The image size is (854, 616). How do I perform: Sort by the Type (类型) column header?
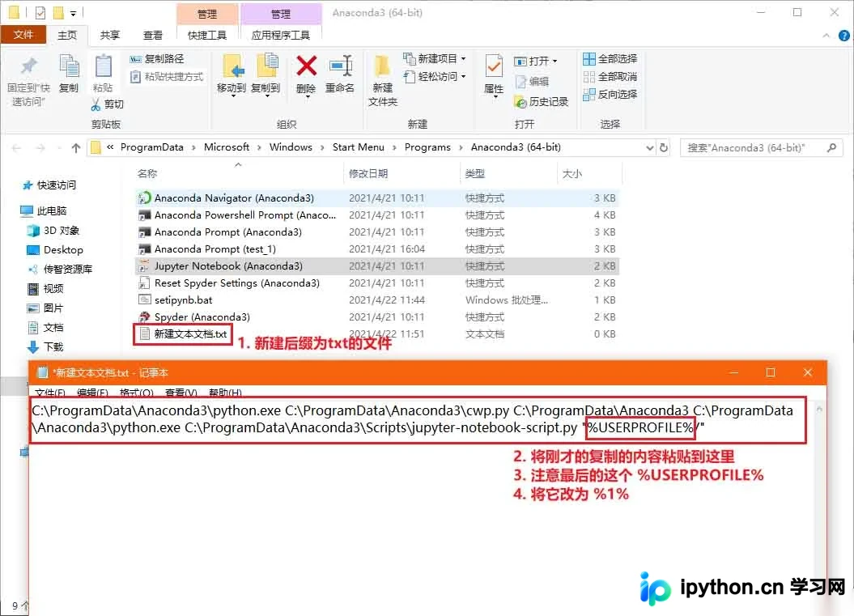508,173
